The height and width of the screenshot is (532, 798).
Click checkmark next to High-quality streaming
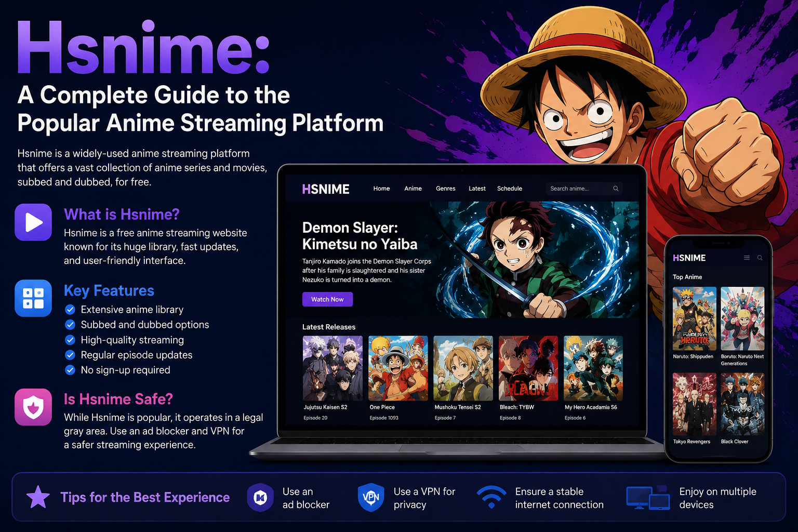(x=70, y=340)
